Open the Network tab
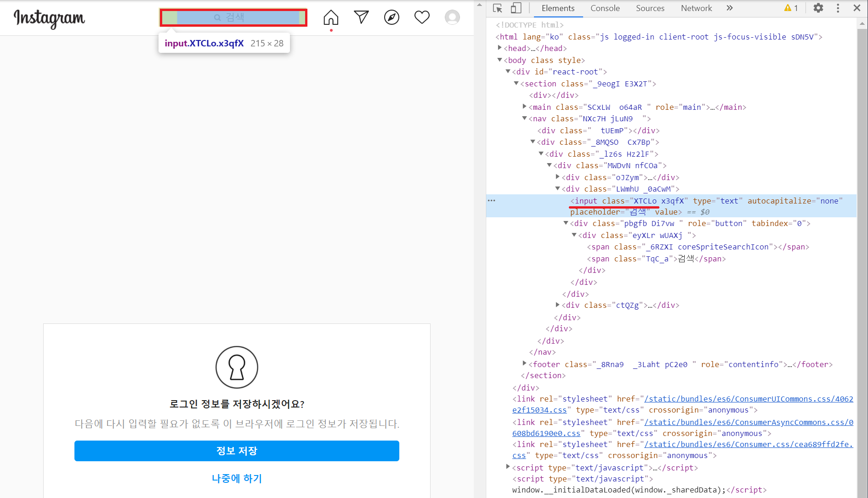The image size is (868, 498). pos(696,8)
